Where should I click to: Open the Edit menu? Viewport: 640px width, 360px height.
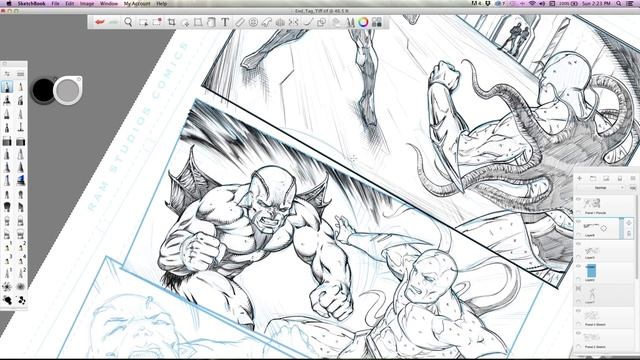pos(70,3)
